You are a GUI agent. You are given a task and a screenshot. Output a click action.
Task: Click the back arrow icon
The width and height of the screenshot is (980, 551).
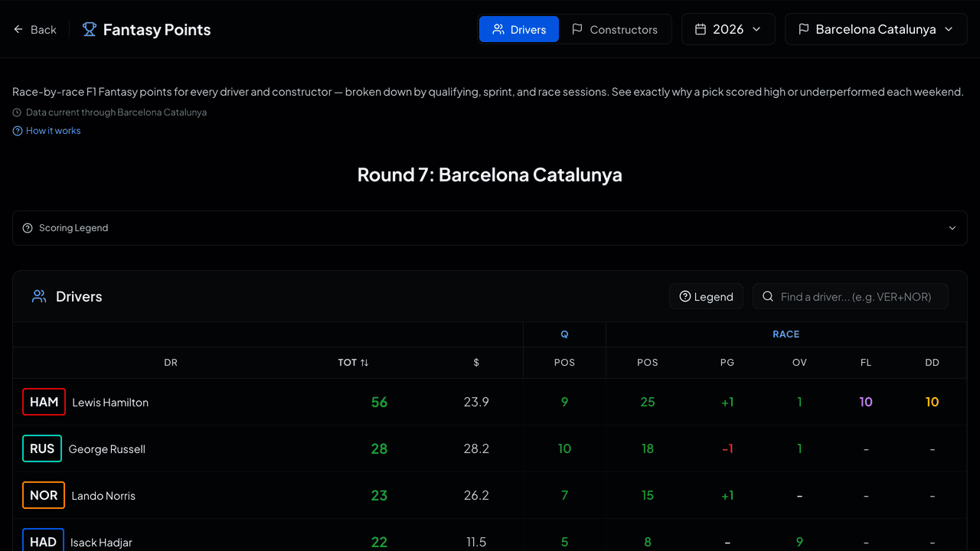[18, 29]
